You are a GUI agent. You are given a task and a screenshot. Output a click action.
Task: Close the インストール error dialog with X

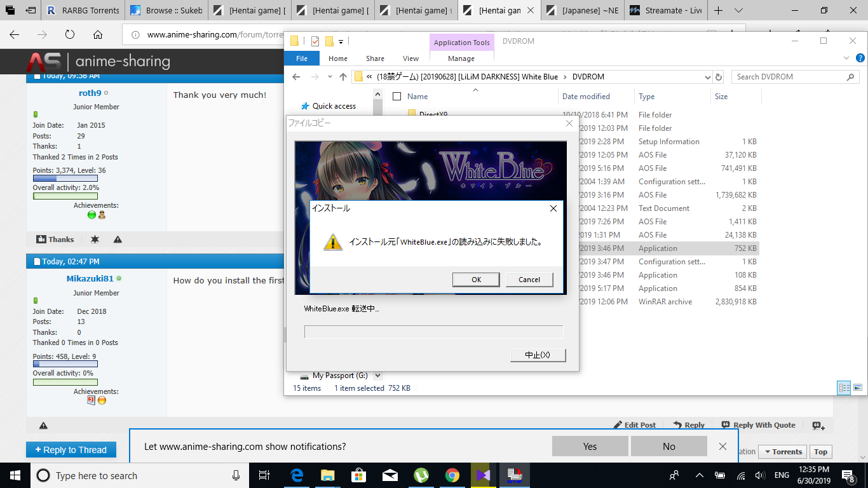coord(553,208)
